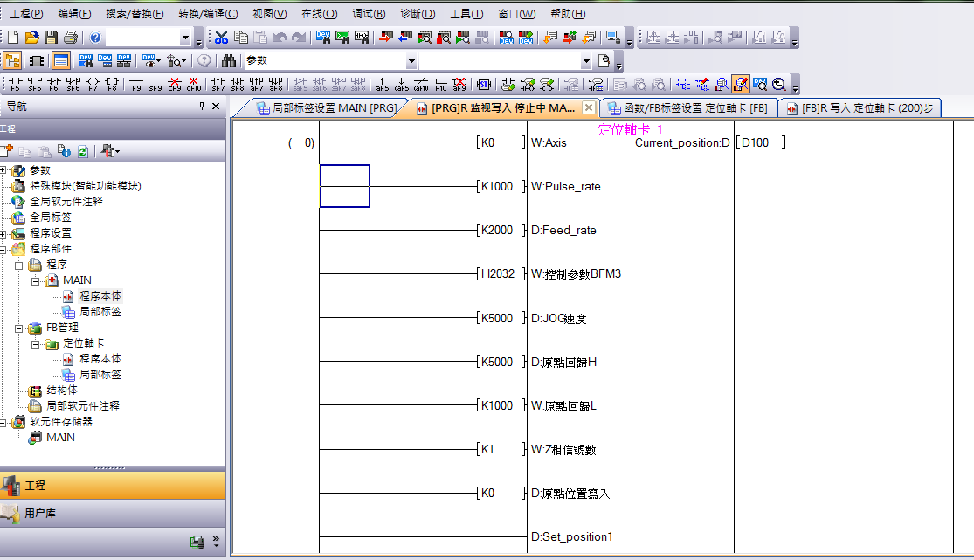The width and height of the screenshot is (974, 560).
Task: Open the blue help question icon
Action: click(x=95, y=38)
